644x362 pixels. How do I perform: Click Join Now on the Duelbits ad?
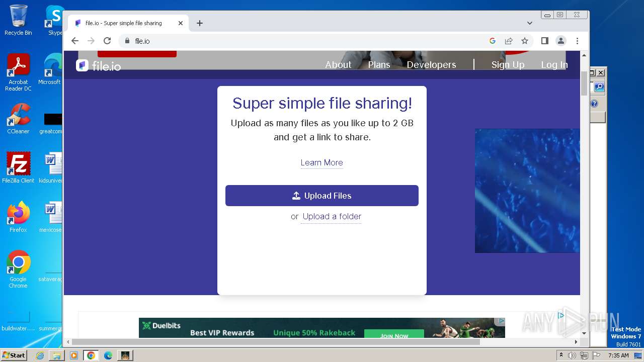[x=394, y=334]
